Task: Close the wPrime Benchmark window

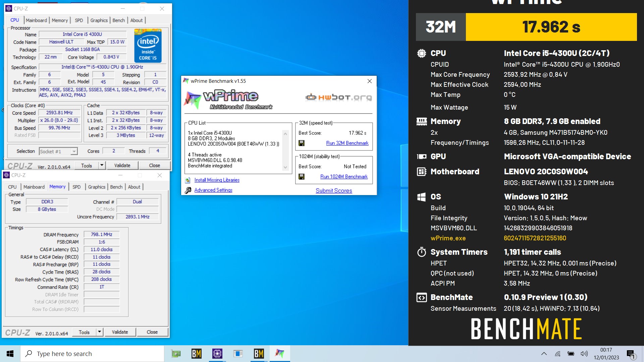Action: pyautogui.click(x=370, y=81)
